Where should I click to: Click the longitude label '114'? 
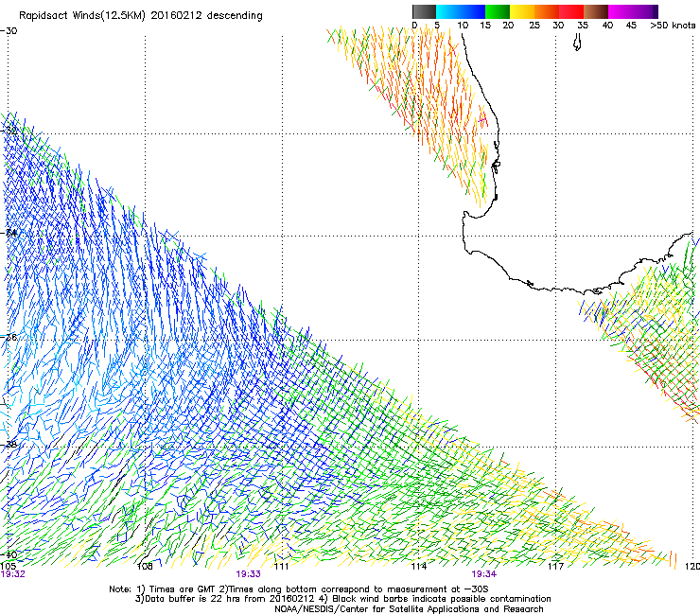pyautogui.click(x=419, y=567)
